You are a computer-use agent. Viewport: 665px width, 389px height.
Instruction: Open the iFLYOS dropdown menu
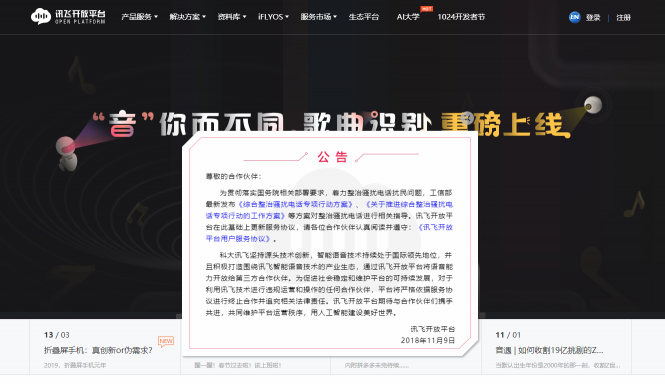click(x=273, y=17)
